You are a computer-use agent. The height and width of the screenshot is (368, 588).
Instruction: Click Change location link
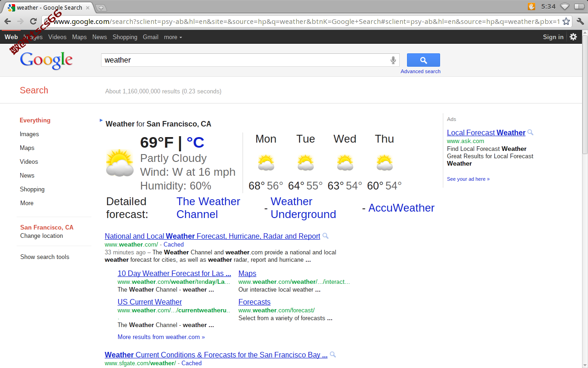[41, 236]
